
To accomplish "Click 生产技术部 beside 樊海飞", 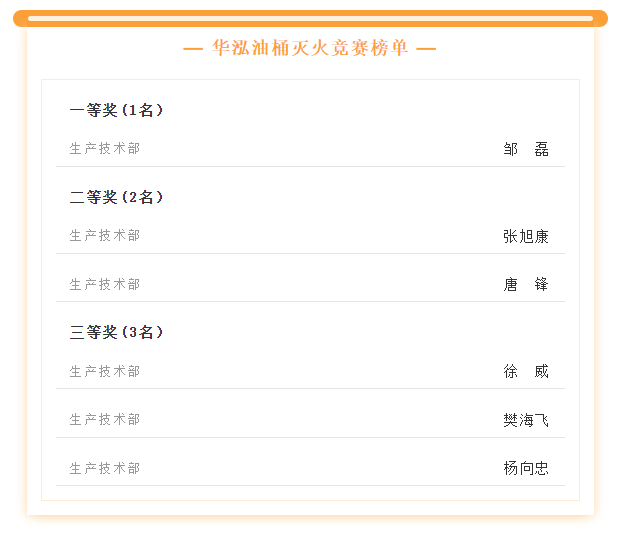I will [105, 420].
